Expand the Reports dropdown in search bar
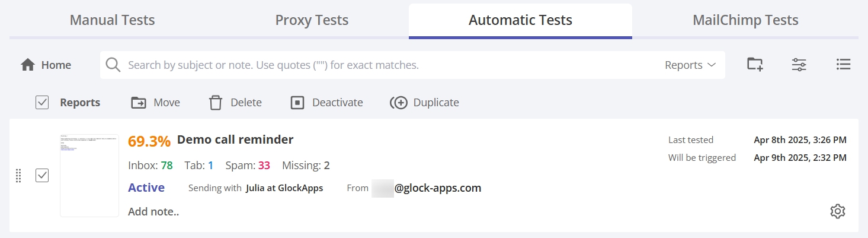 pos(690,65)
